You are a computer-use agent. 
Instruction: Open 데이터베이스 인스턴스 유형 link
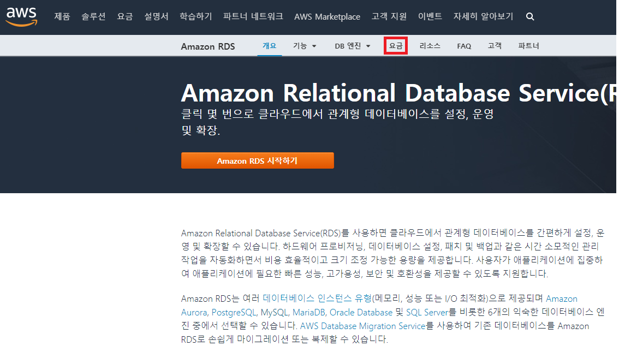(x=317, y=299)
